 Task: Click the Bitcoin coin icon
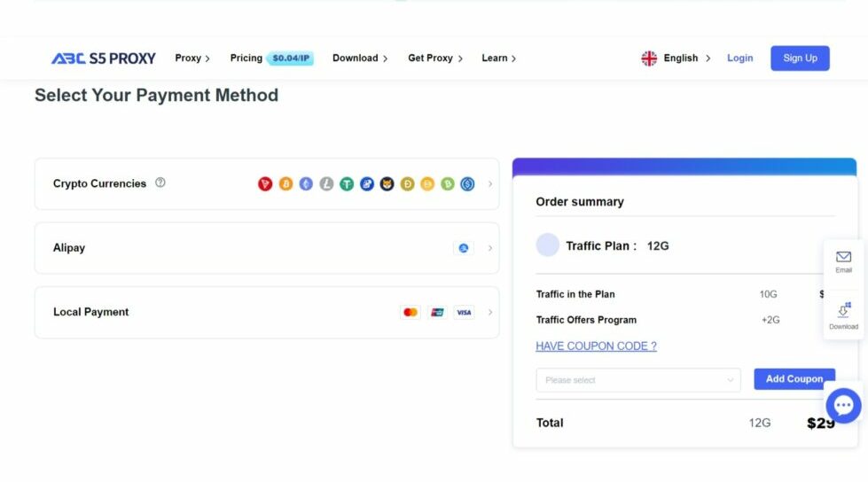(285, 184)
